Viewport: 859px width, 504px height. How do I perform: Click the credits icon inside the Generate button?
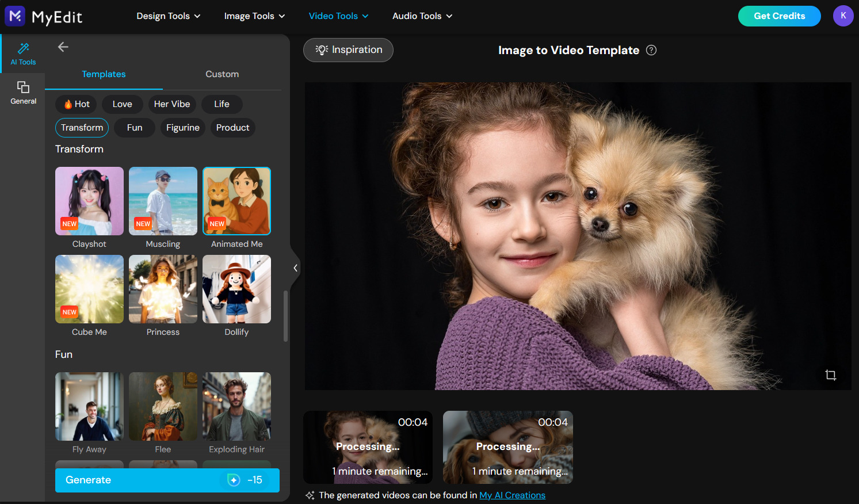point(232,479)
